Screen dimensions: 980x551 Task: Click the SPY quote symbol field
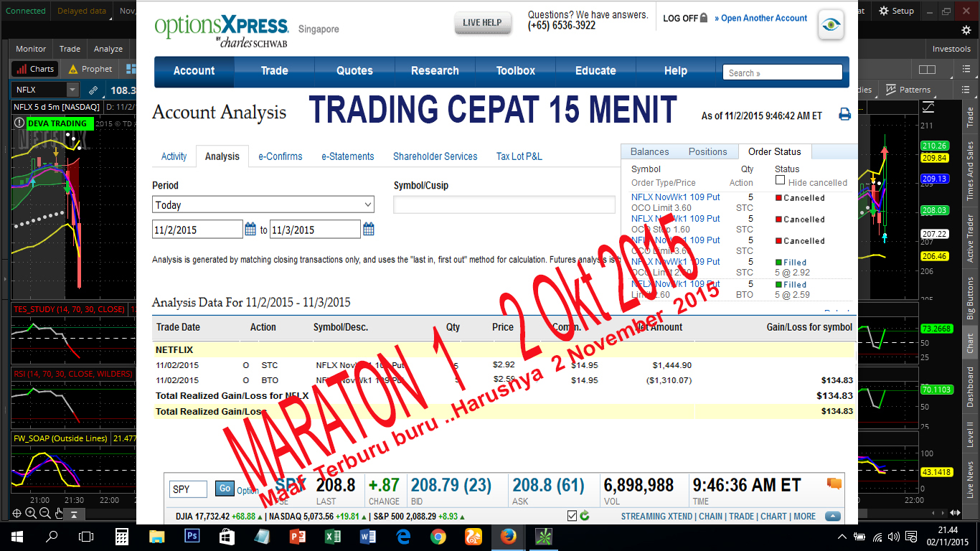(189, 489)
